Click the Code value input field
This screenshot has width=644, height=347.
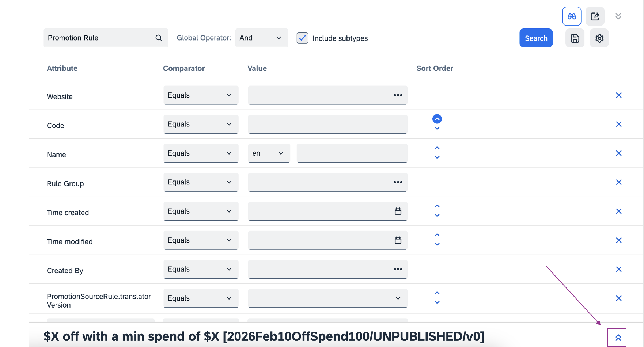[x=327, y=124]
